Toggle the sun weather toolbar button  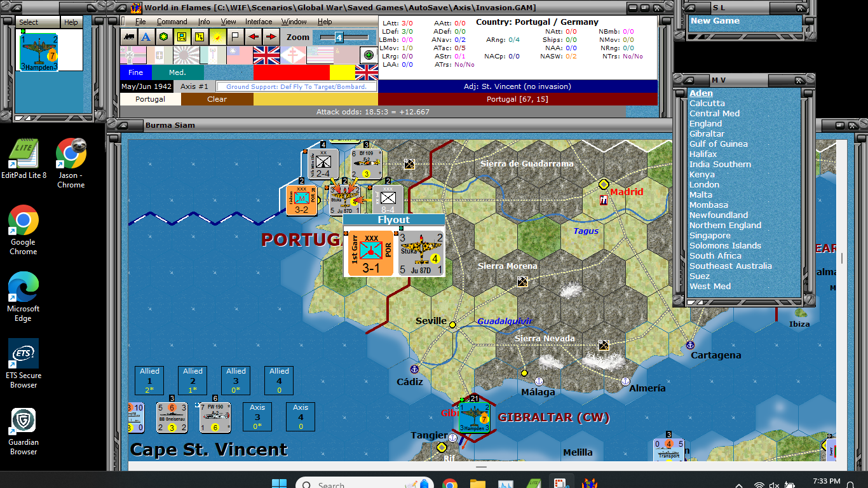[x=217, y=37]
